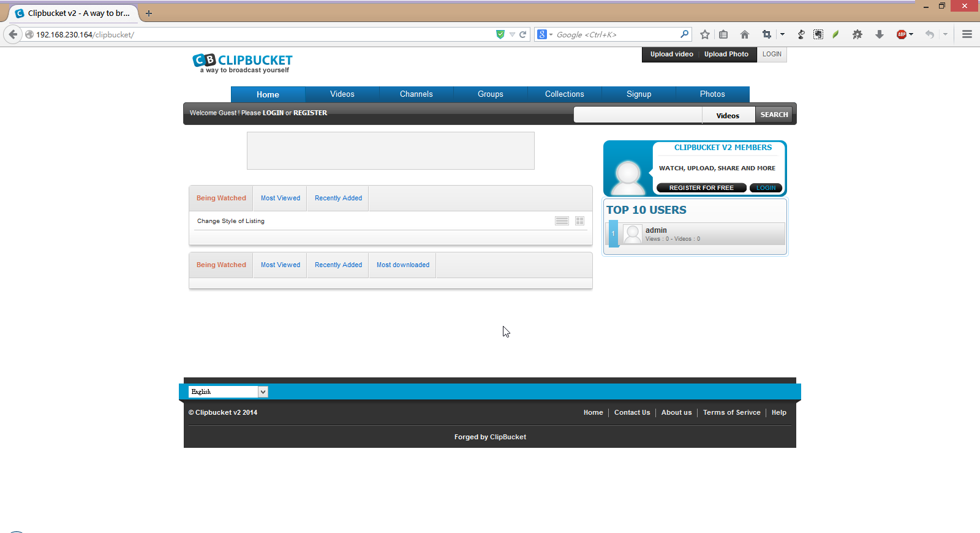980x533 pixels.
Task: Open the Firefox hamburger menu
Action: click(x=967, y=34)
